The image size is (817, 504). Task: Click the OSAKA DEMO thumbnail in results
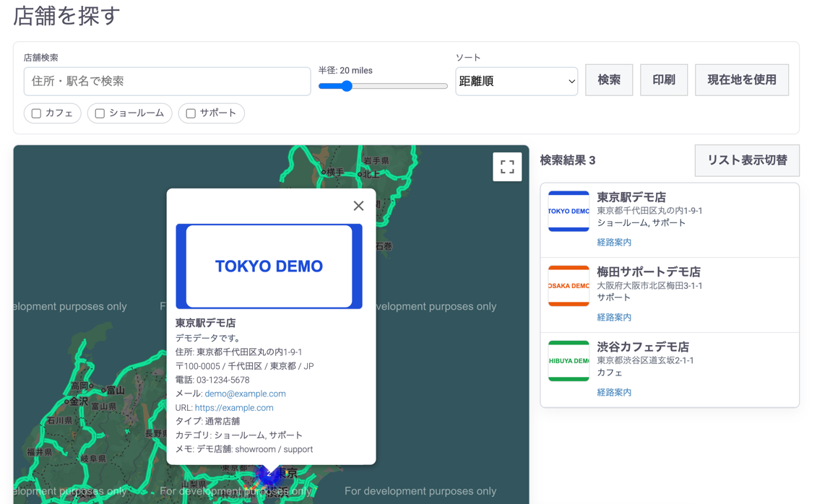tap(569, 286)
